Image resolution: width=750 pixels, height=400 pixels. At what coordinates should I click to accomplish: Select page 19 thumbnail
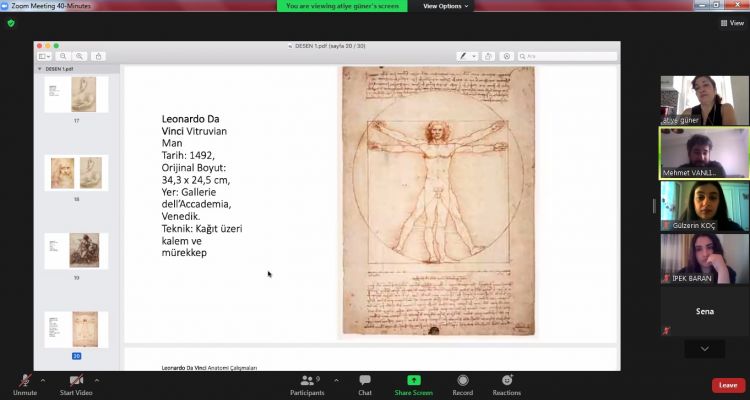click(77, 251)
